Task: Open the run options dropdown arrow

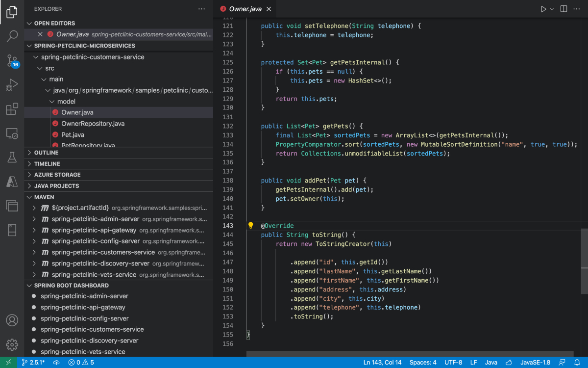Action: point(552,9)
